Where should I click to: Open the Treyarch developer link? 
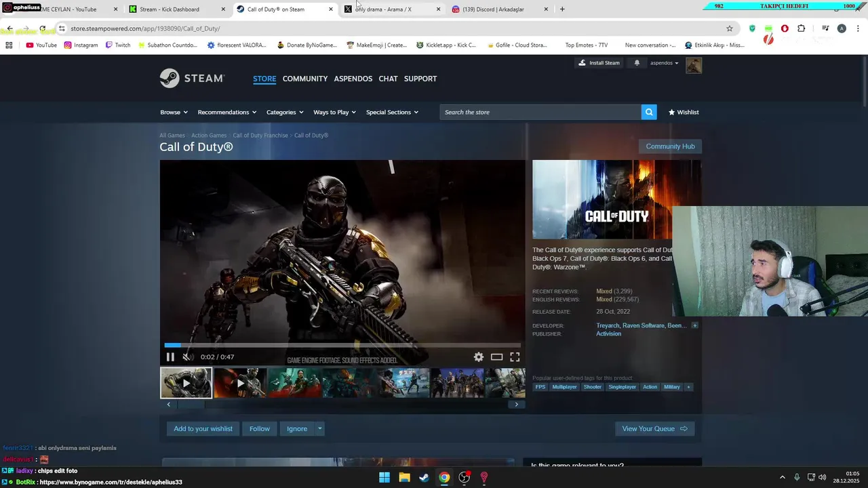point(607,325)
